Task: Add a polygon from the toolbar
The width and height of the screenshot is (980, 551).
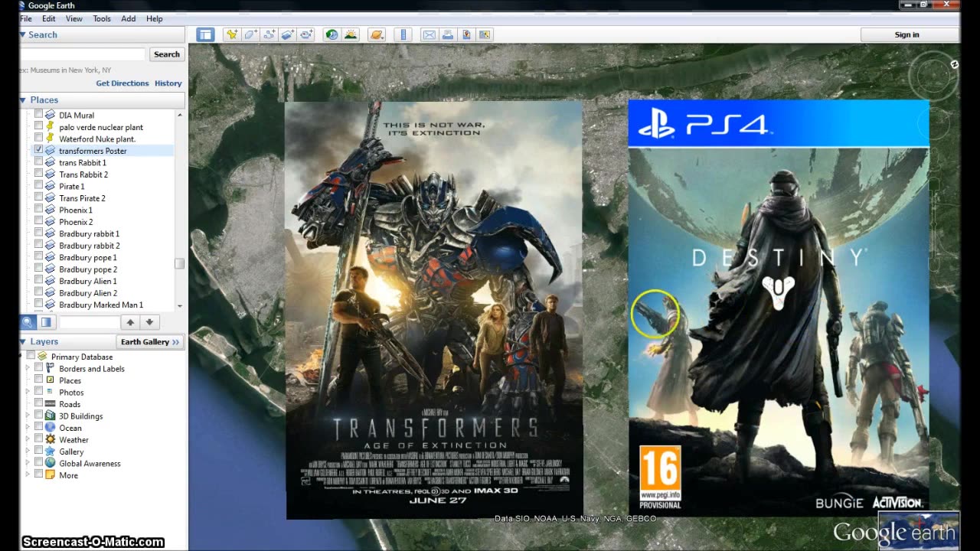Action: (x=250, y=34)
